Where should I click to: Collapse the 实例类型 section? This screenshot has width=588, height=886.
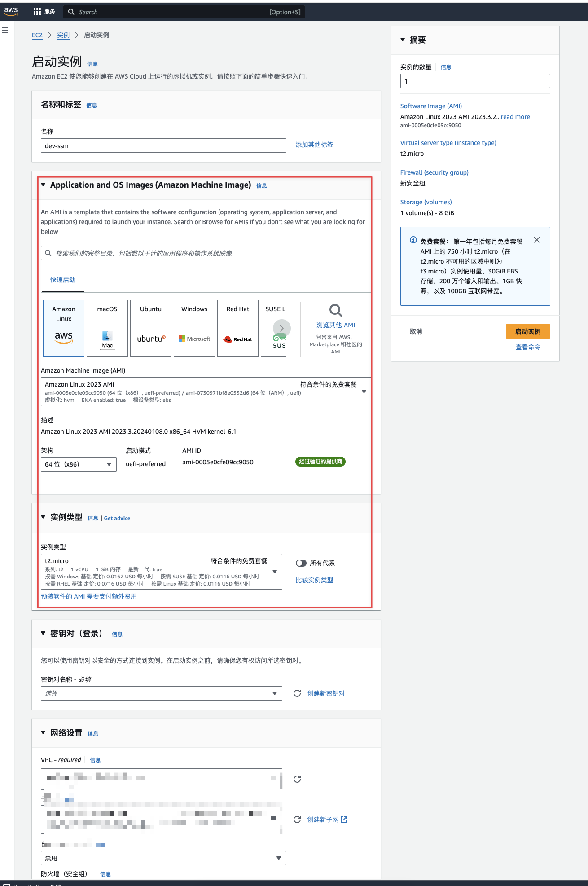click(x=43, y=517)
